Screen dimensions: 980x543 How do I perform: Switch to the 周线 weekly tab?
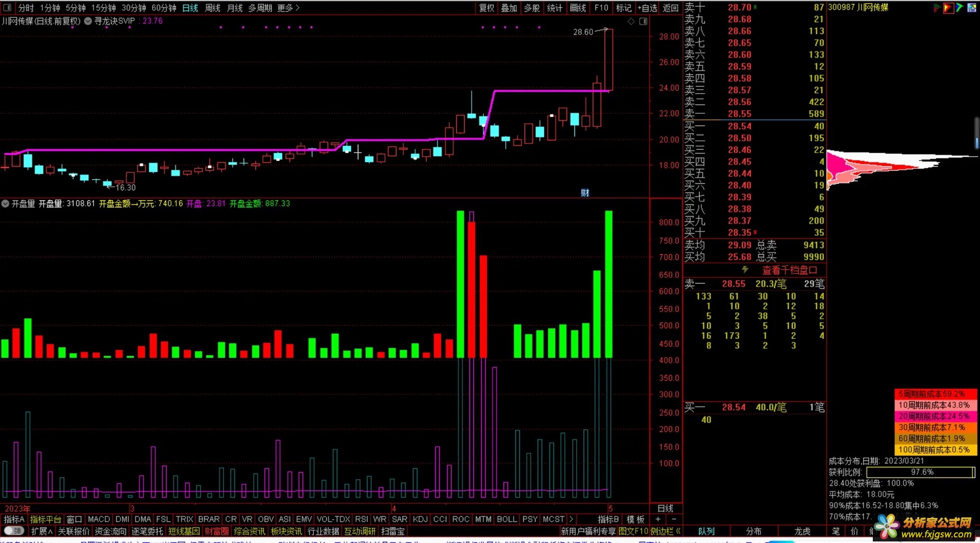point(212,8)
